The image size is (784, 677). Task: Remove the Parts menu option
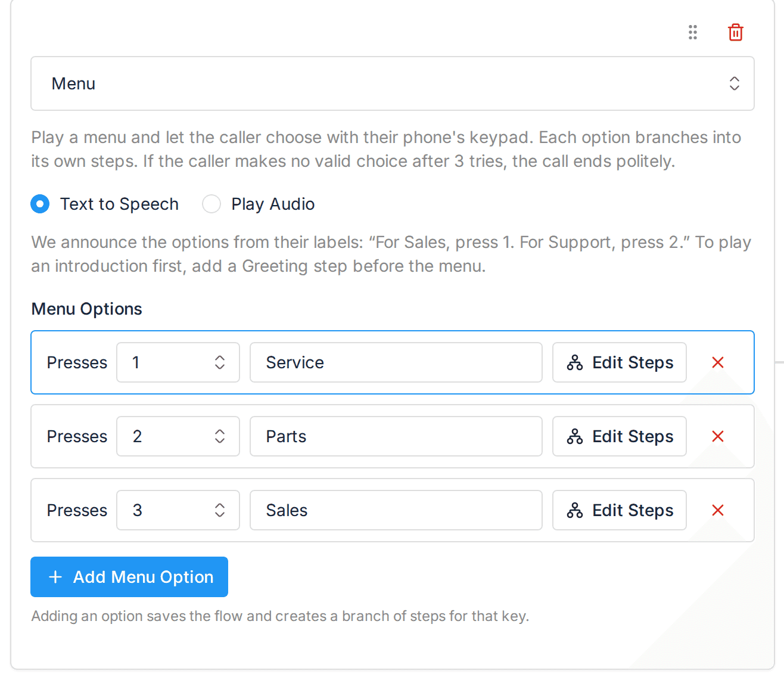[x=718, y=436]
